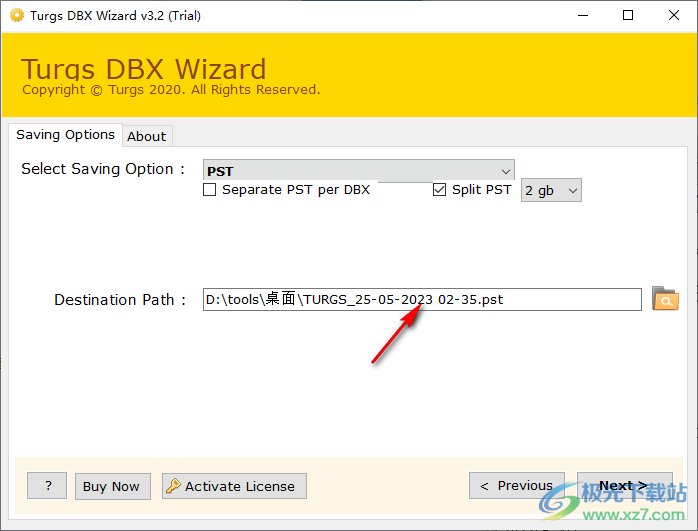Screen dimensions: 698x531
Task: Click the 'Destination Path :' label
Action: click(120, 300)
